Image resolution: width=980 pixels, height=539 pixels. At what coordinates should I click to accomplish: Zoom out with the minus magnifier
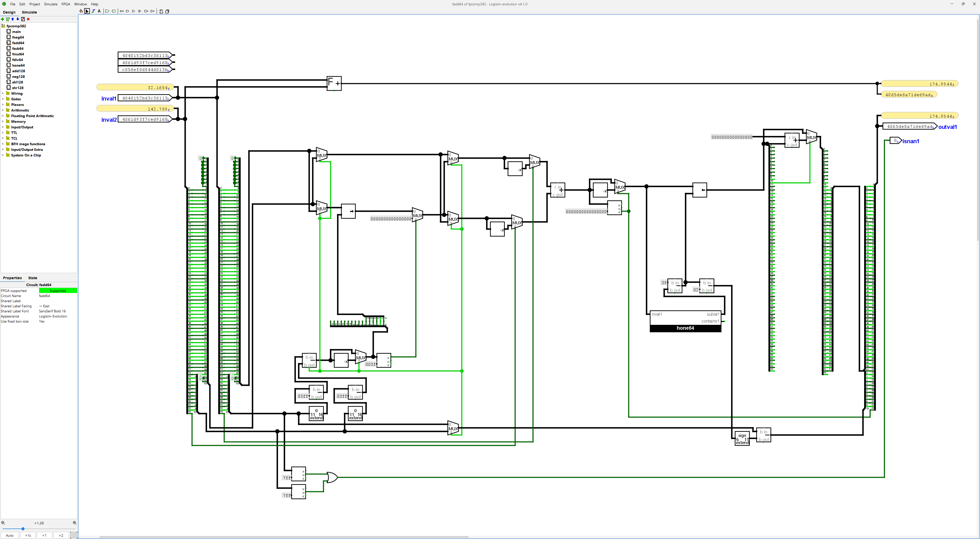[3, 523]
